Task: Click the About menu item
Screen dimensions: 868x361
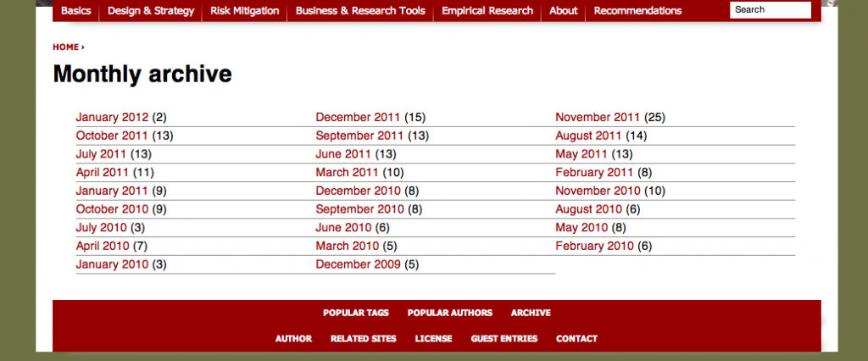Action: 563,11
